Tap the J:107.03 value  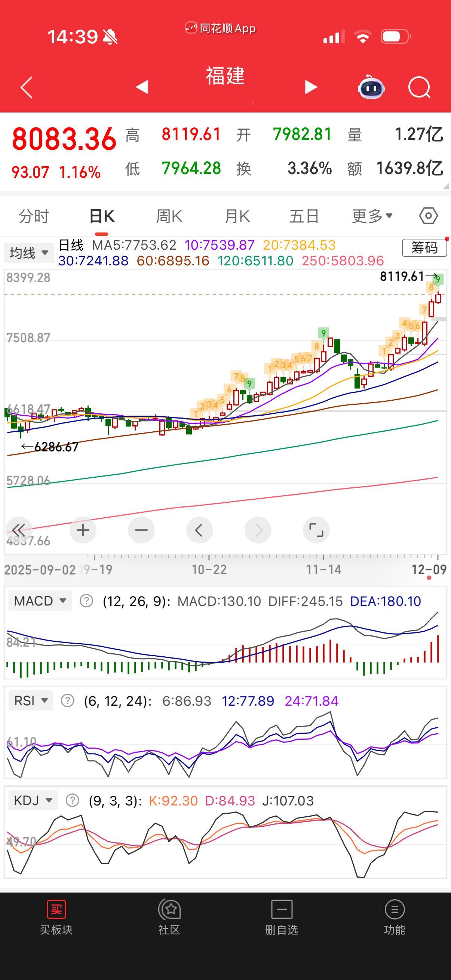(x=288, y=801)
